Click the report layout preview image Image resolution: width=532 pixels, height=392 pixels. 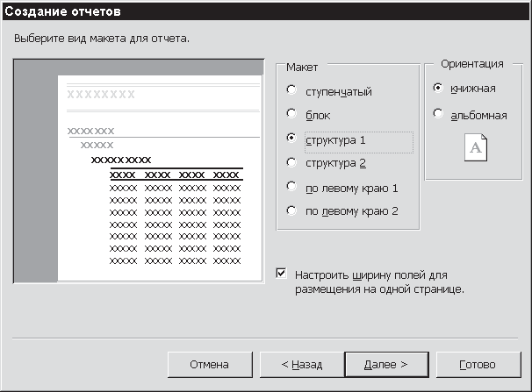click(x=139, y=171)
